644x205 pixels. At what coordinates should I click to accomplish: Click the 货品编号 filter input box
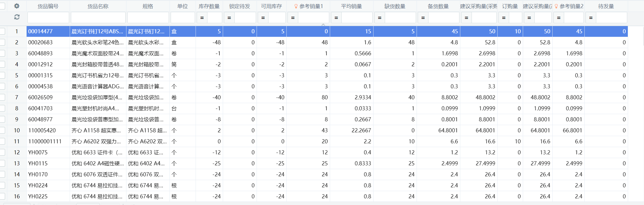tap(48, 18)
